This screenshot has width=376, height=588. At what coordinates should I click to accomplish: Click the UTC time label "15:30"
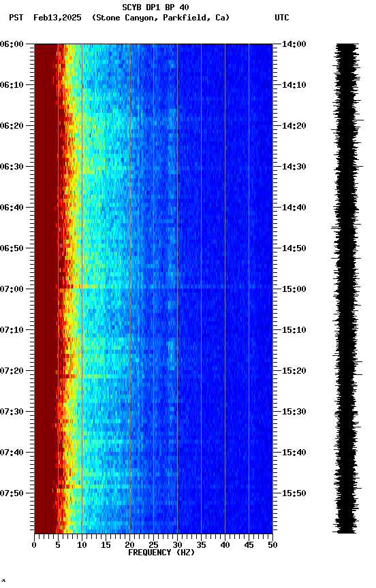coord(294,412)
